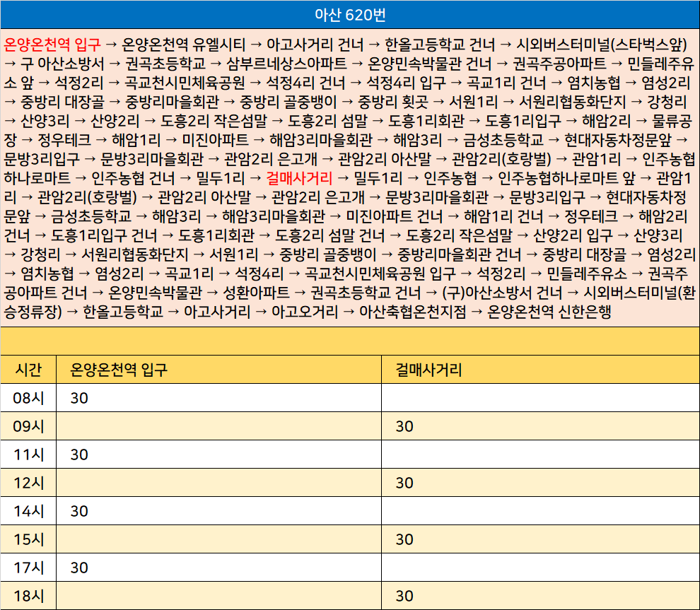Click the 30 departure in 17시 row

point(79,568)
